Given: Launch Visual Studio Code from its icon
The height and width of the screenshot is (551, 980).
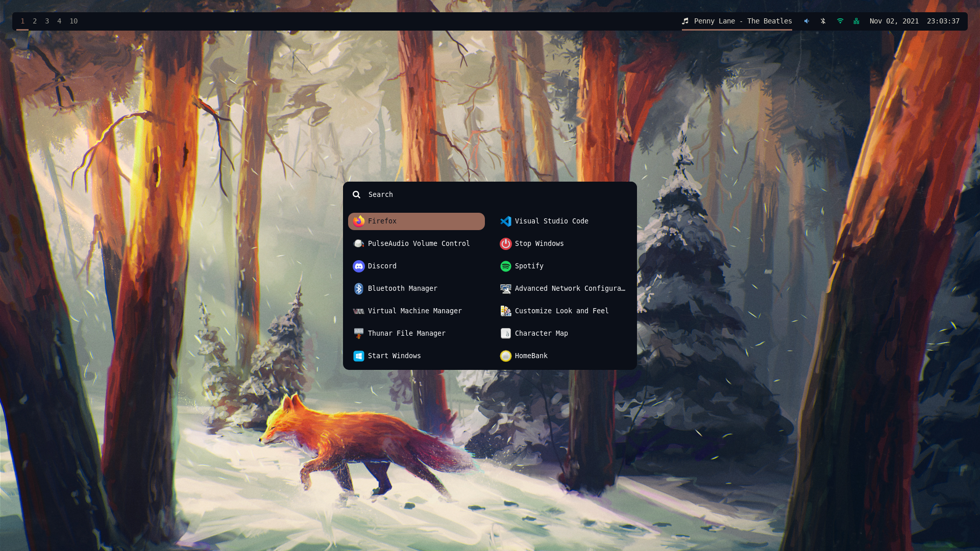Looking at the screenshot, I should 506,221.
